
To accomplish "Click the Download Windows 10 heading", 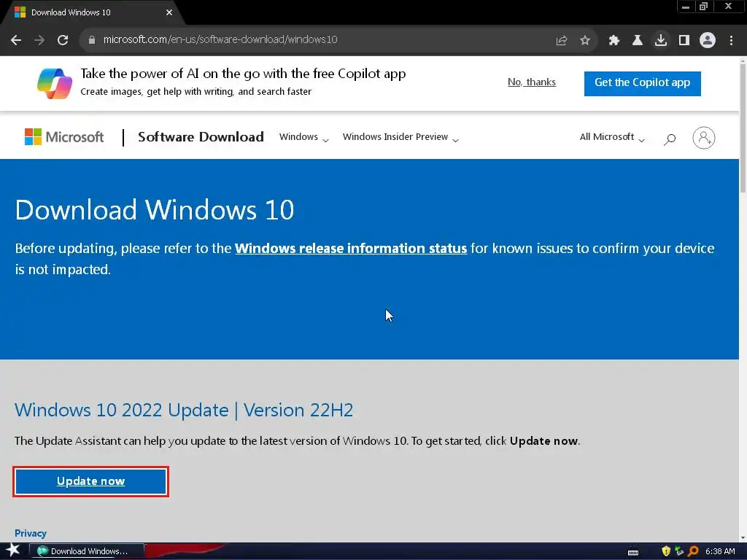I will [155, 210].
